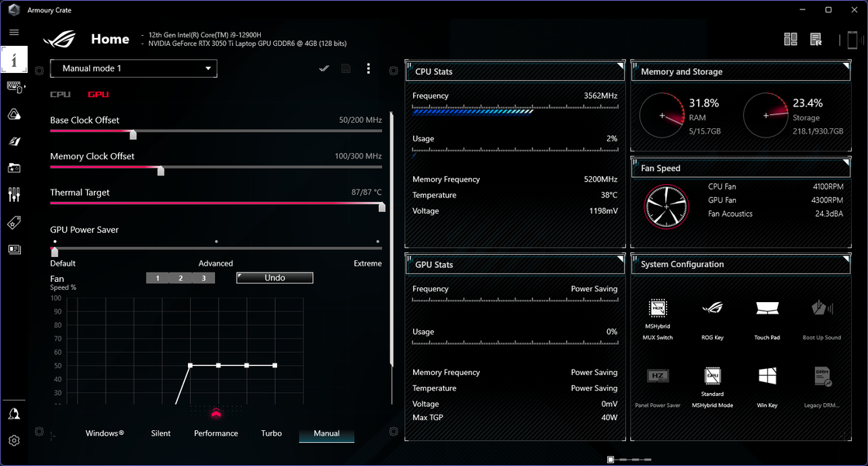Switch to the CPU tab

point(61,95)
